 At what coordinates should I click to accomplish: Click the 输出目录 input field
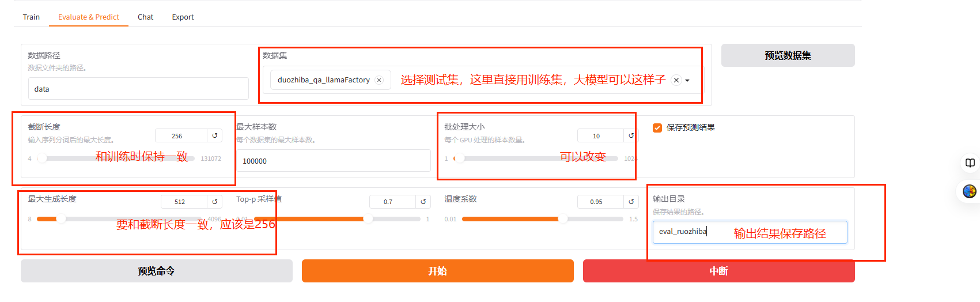pyautogui.click(x=749, y=232)
